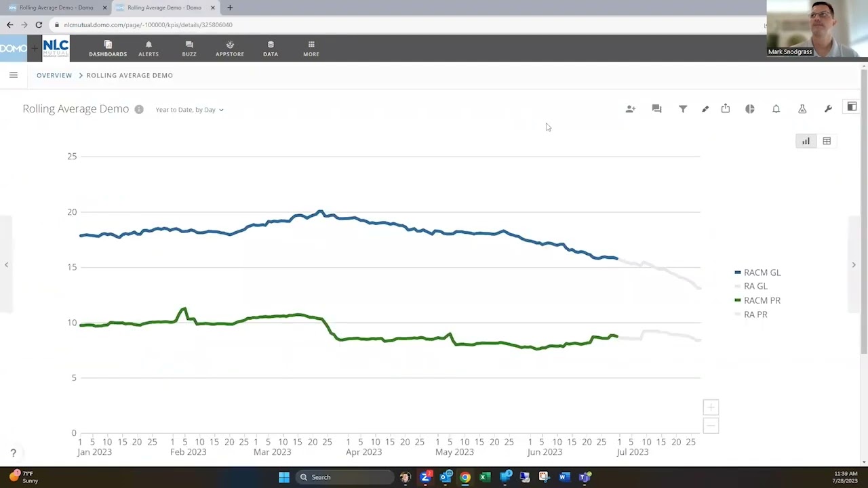Click the browser forward arrow
Screen dimensions: 868x488
[x=24, y=25]
